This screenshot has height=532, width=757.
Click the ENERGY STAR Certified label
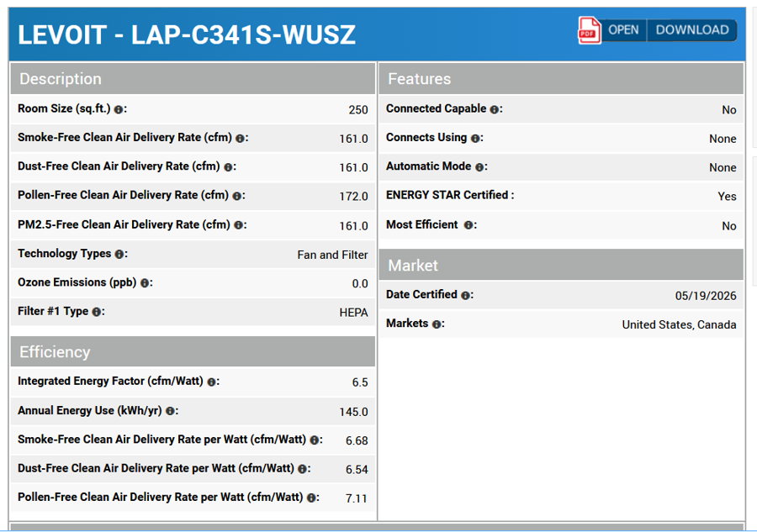click(450, 195)
